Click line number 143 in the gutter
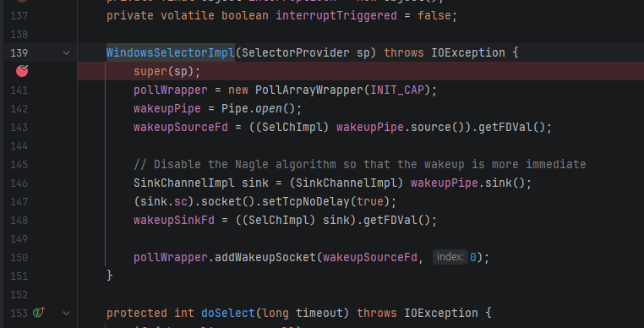 (x=19, y=128)
